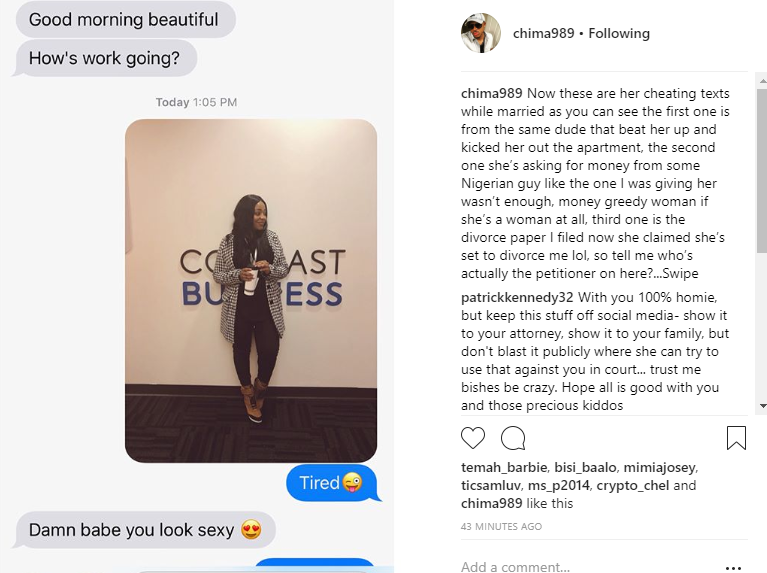Click the 43 minutes ago timestamp

click(501, 527)
